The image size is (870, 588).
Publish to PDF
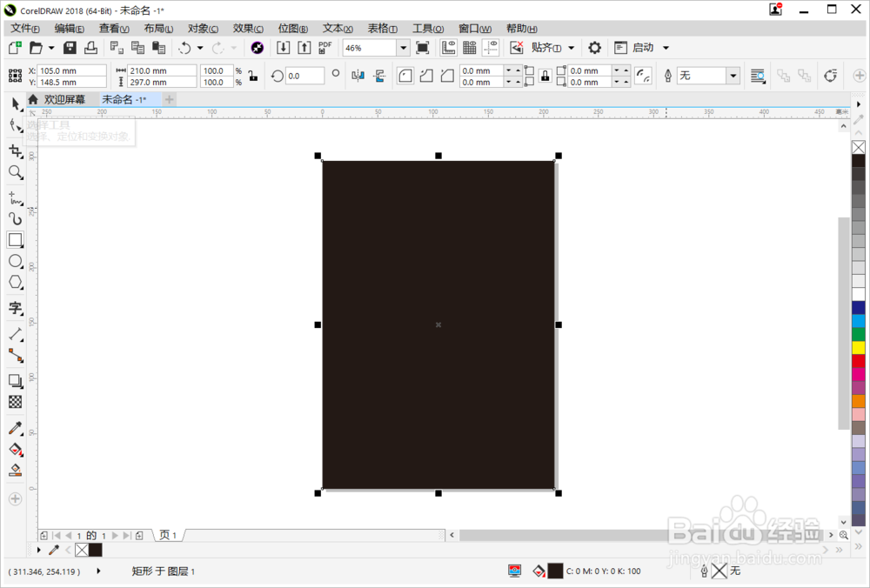pyautogui.click(x=325, y=48)
